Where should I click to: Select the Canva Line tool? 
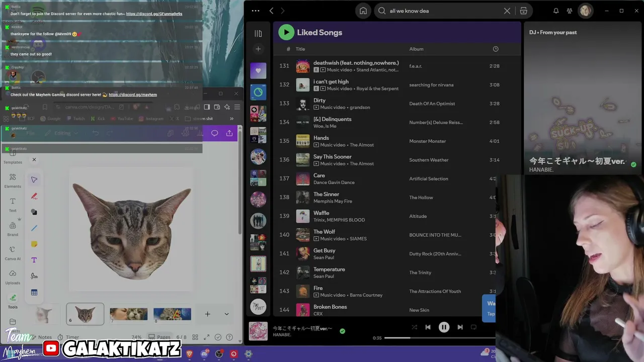[x=34, y=228]
